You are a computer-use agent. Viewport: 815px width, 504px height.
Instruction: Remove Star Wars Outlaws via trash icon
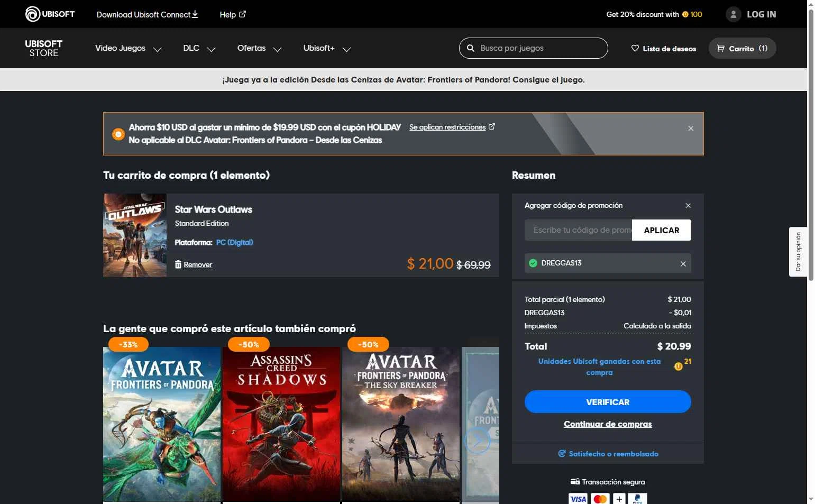(178, 264)
